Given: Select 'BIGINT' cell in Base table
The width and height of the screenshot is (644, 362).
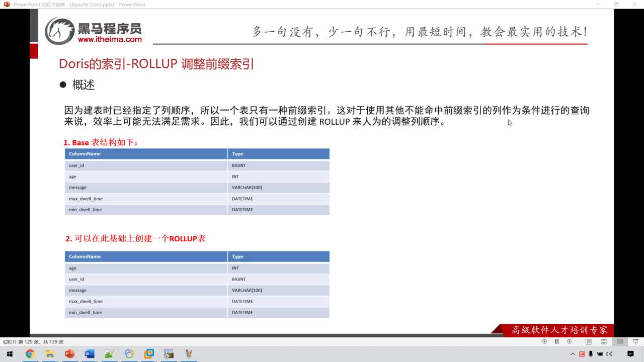Looking at the screenshot, I should pyautogui.click(x=279, y=165).
